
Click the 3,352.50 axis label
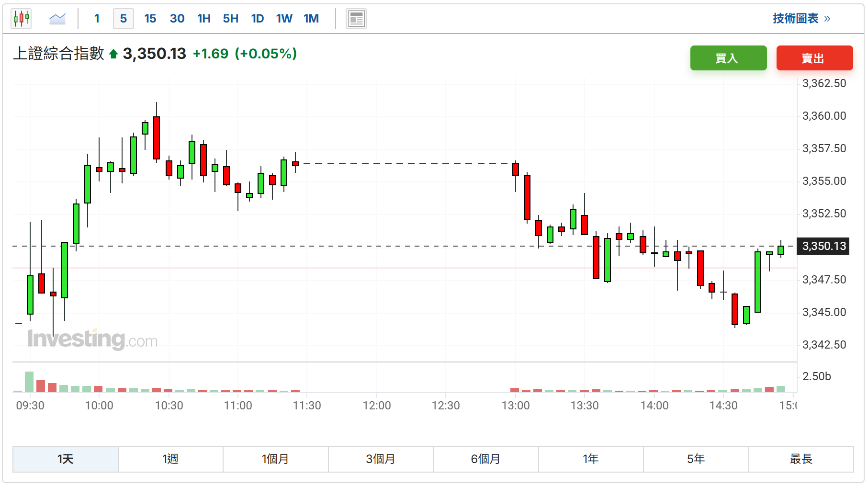(x=824, y=214)
